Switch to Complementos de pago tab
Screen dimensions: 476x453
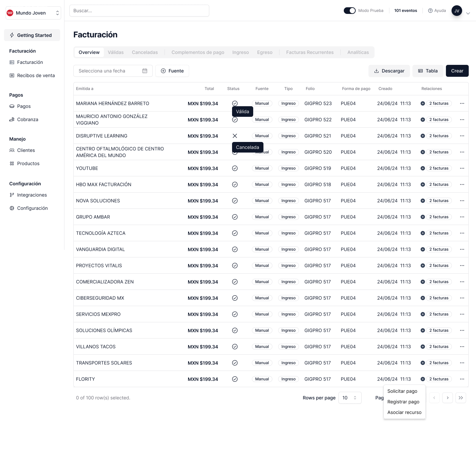coord(198,52)
